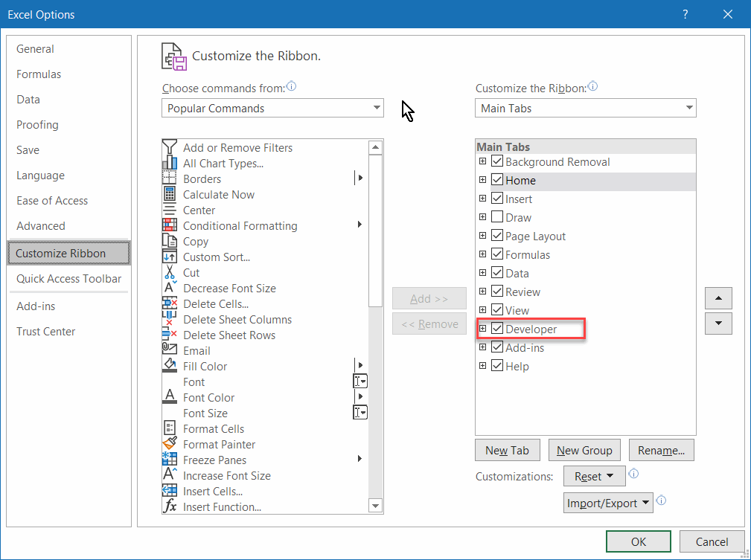This screenshot has height=560, width=751.
Task: Click the Calculate Now calculator icon
Action: 170,194
